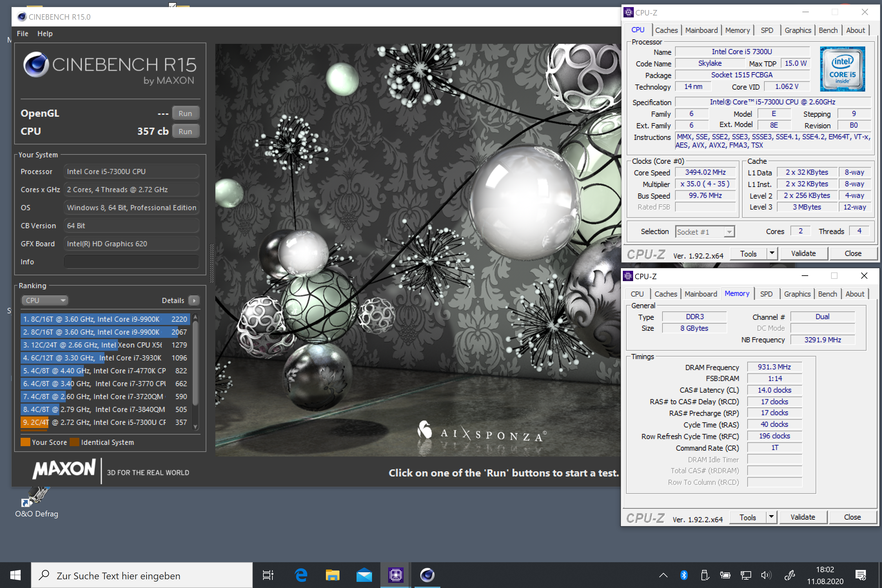Open Socket #1 selection dropdown
The image size is (882, 588).
(705, 232)
